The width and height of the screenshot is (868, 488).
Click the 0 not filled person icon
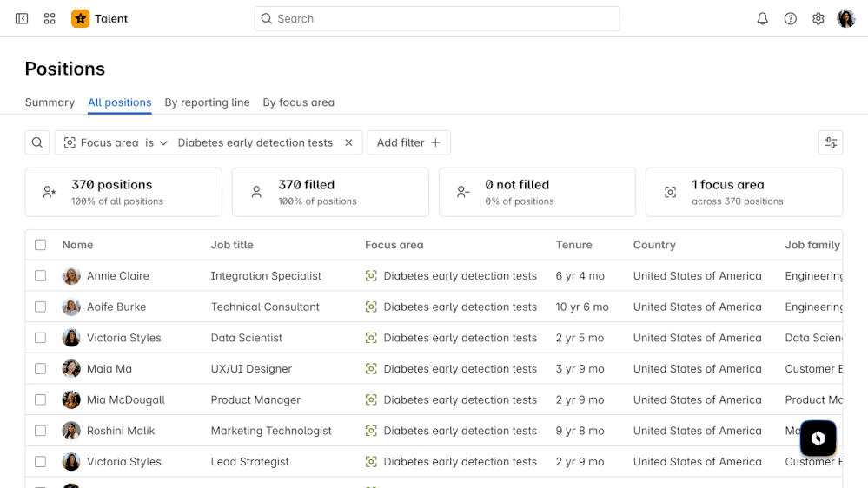tap(463, 192)
